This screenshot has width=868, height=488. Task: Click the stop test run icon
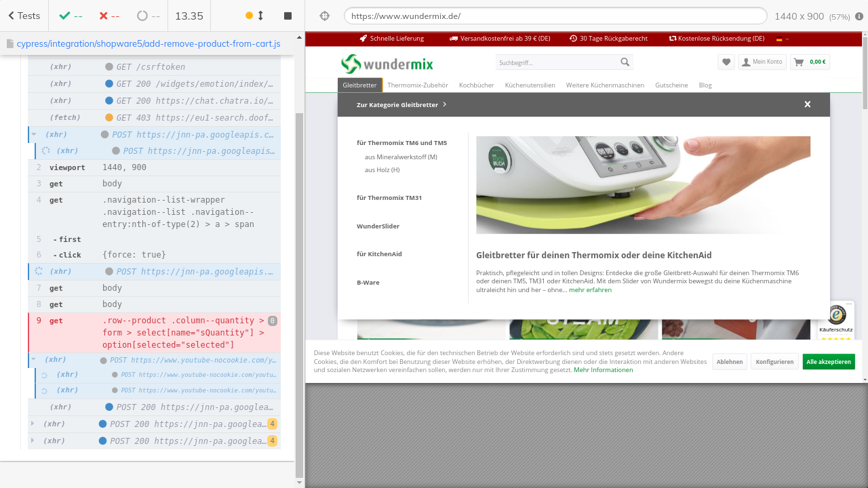tap(288, 16)
